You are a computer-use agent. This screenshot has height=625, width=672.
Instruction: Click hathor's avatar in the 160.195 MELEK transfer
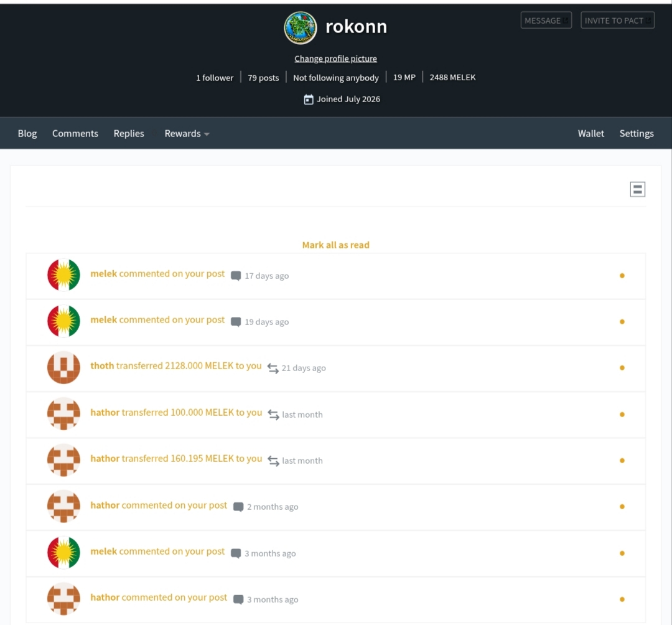tap(63, 460)
